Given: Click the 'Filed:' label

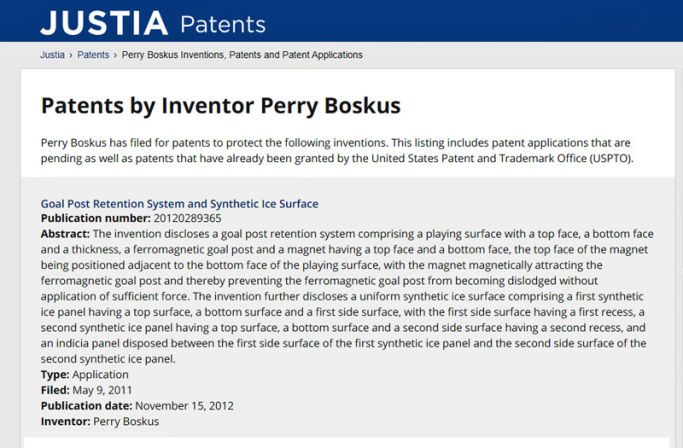Looking at the screenshot, I should [x=55, y=390].
